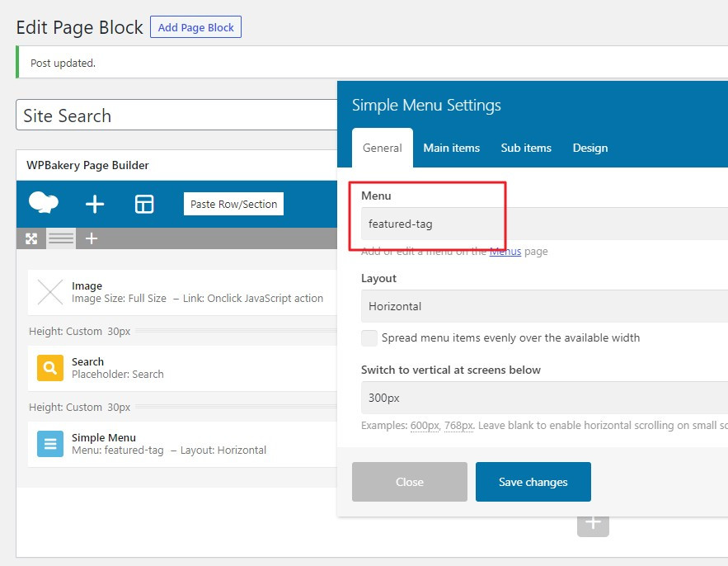This screenshot has height=566, width=728.
Task: Add column with gray row plus icon
Action: [92, 238]
